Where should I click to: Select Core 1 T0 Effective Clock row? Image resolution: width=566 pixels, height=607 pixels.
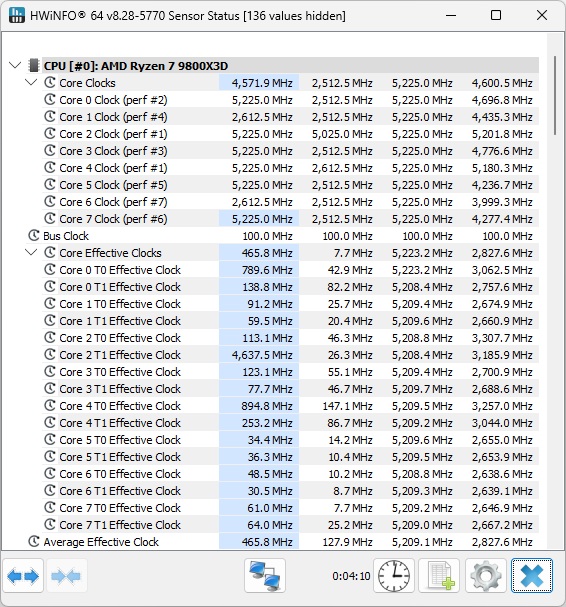point(290,304)
